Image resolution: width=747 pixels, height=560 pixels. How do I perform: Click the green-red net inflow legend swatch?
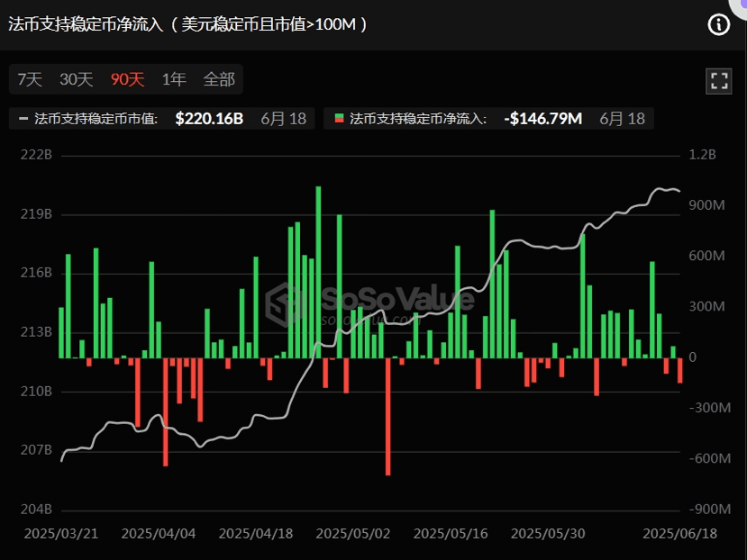(x=339, y=119)
